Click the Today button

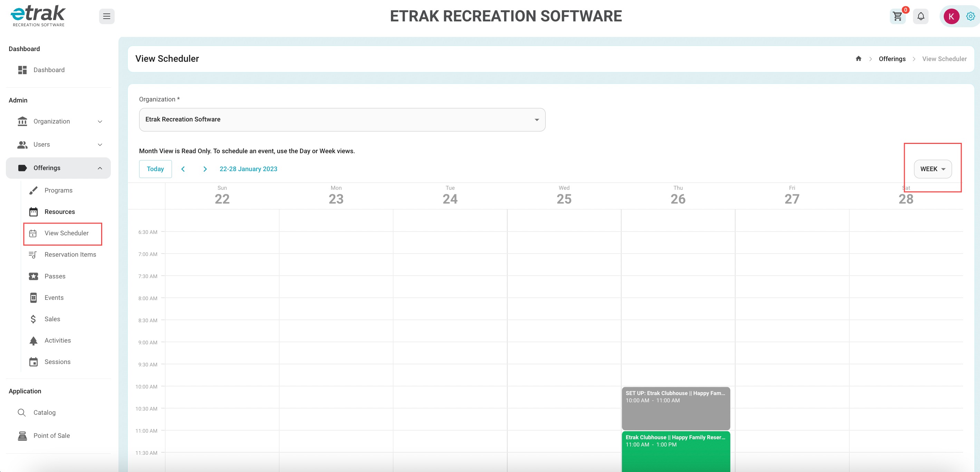tap(155, 169)
